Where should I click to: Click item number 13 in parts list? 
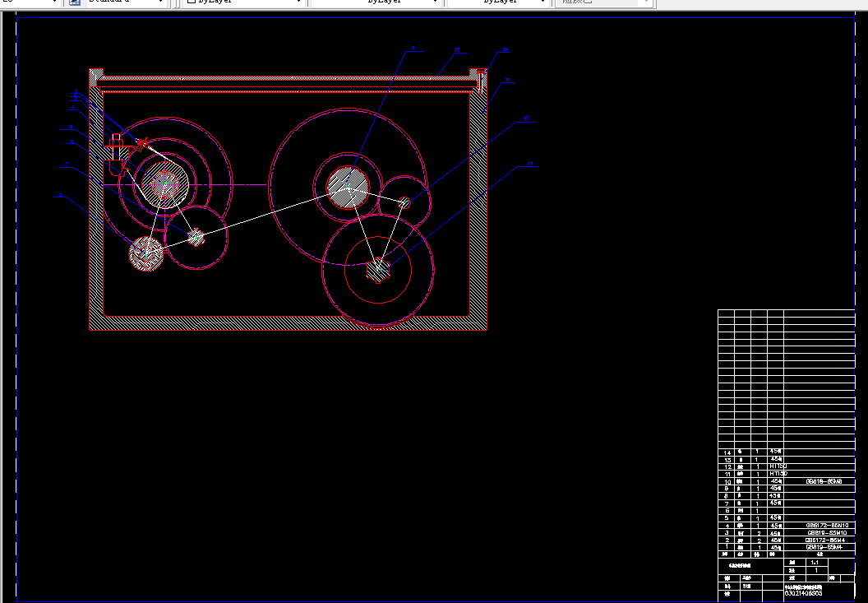[727, 460]
